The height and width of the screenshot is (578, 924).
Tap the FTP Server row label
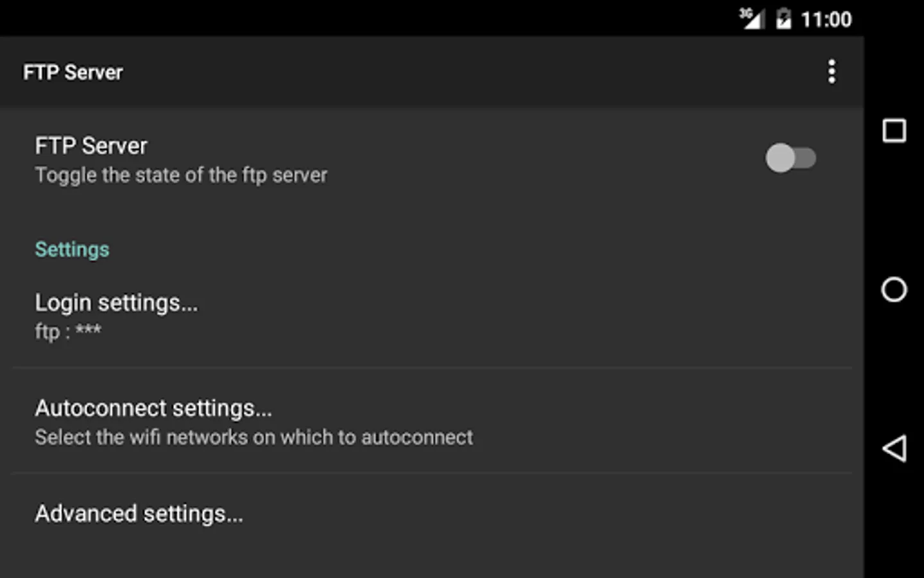point(91,146)
